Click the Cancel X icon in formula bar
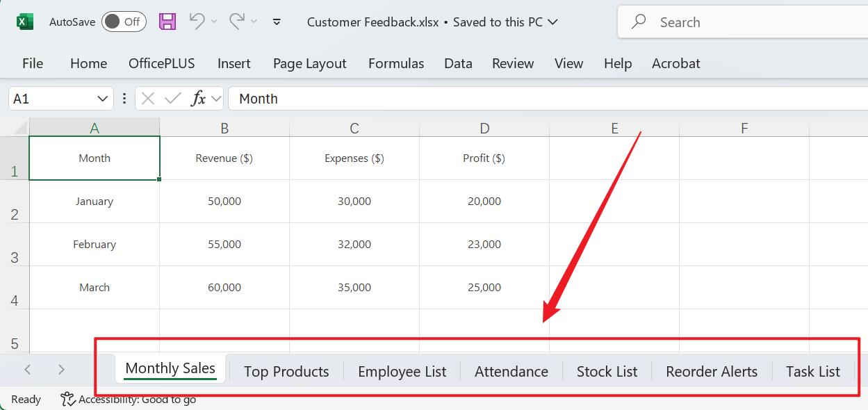The image size is (868, 410). [148, 99]
